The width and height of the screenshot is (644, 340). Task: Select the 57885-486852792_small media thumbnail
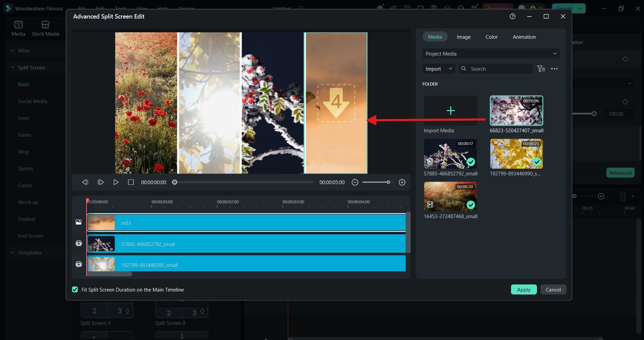450,154
